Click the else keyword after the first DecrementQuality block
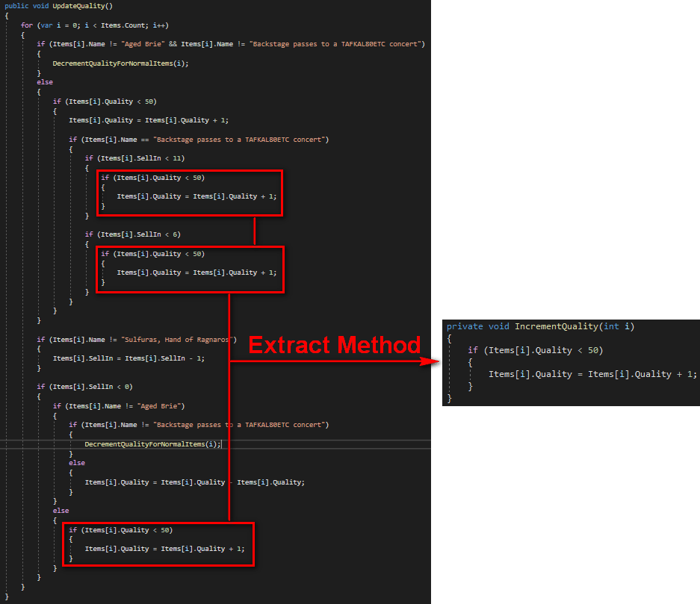 pyautogui.click(x=45, y=82)
